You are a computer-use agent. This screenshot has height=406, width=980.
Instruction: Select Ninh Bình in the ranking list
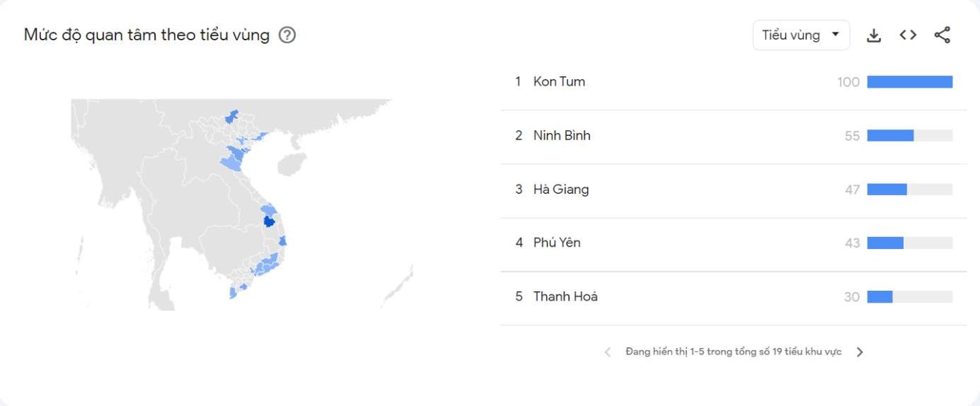tap(562, 136)
